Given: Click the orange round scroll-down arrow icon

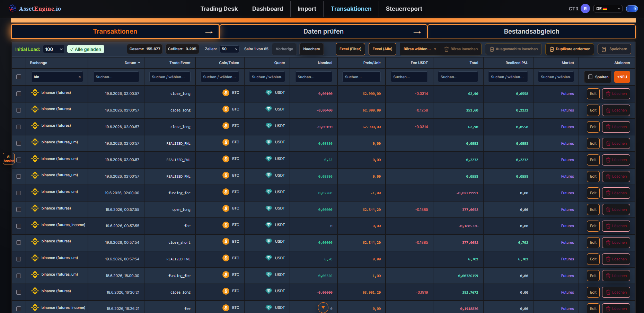Looking at the screenshot, I should coord(323,307).
